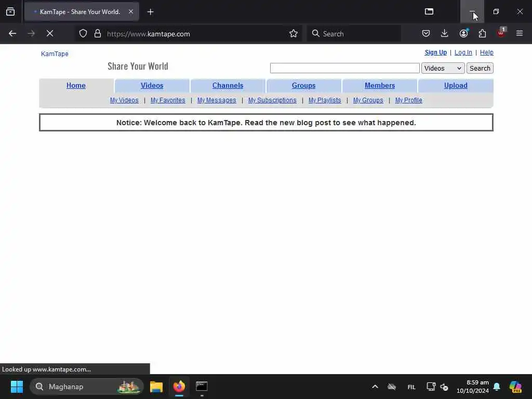Open My Subscriptions link
532x399 pixels.
pyautogui.click(x=272, y=100)
